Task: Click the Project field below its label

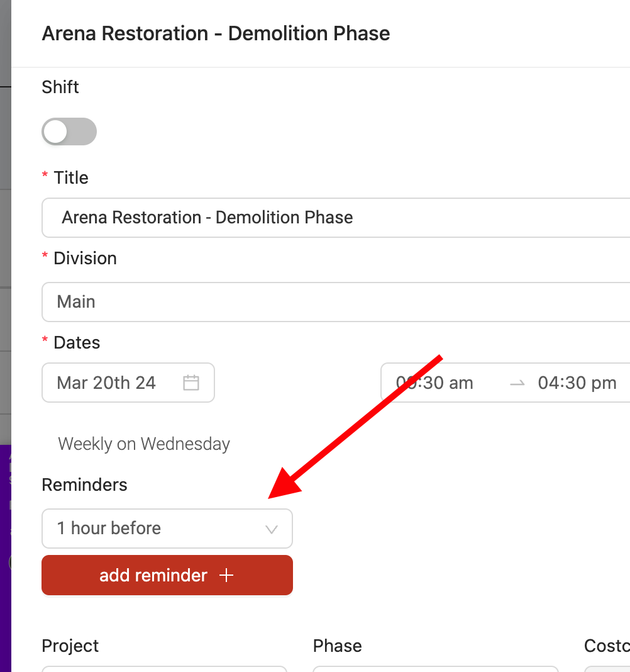Action: tap(164, 669)
